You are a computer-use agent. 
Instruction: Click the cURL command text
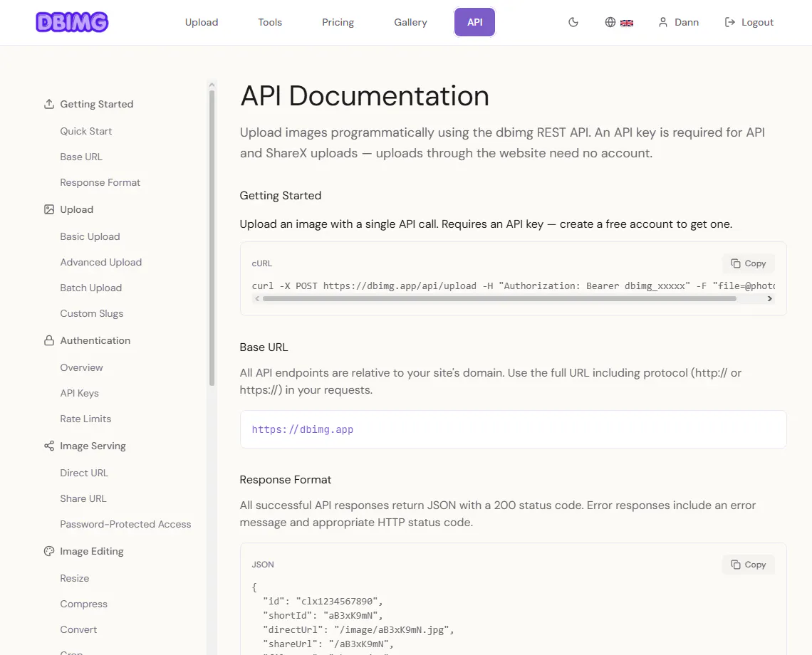pyautogui.click(x=513, y=285)
